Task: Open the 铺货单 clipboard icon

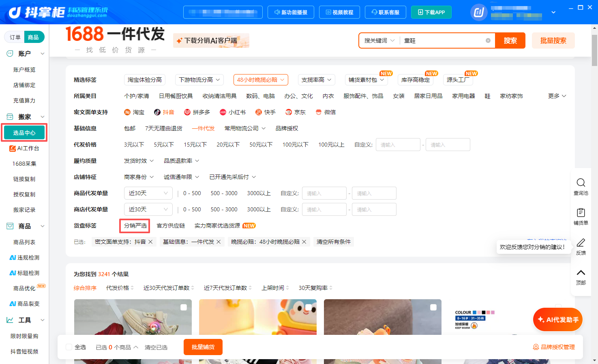Action: [581, 213]
